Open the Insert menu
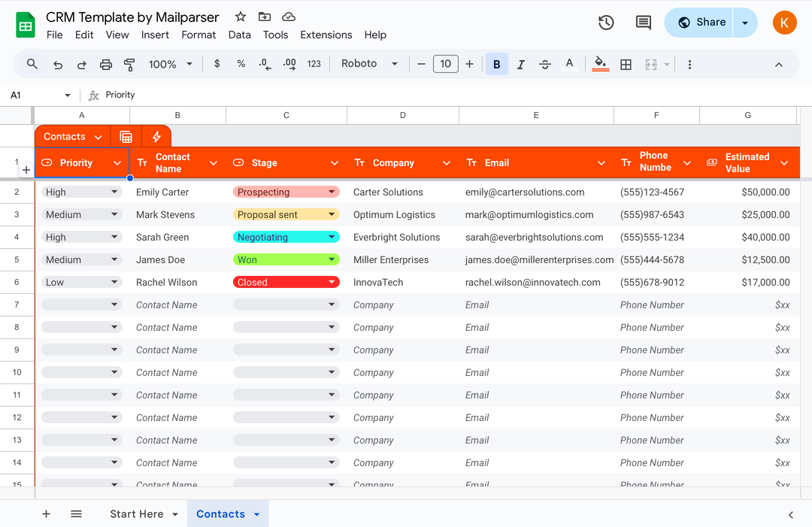 click(155, 35)
